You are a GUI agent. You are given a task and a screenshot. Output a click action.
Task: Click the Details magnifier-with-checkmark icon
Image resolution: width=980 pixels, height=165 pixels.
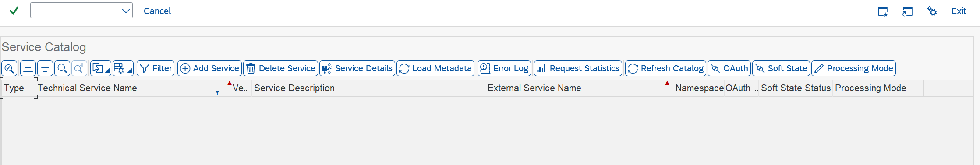[9, 68]
